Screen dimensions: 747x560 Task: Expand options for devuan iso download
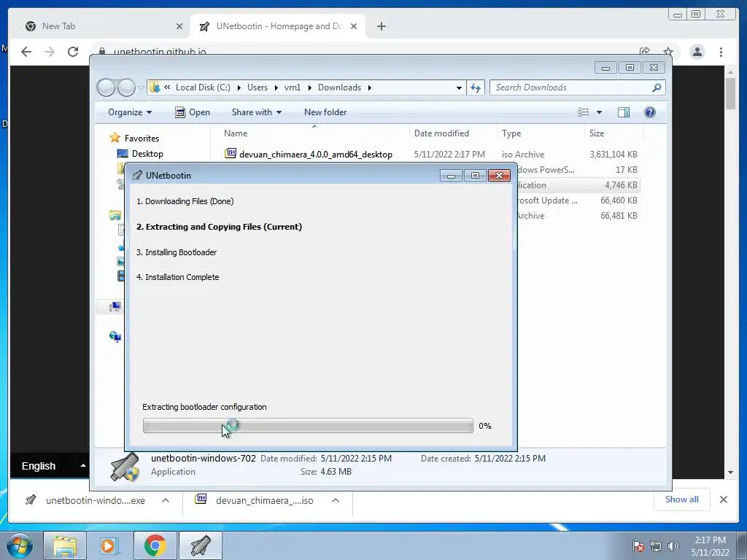pos(336,500)
